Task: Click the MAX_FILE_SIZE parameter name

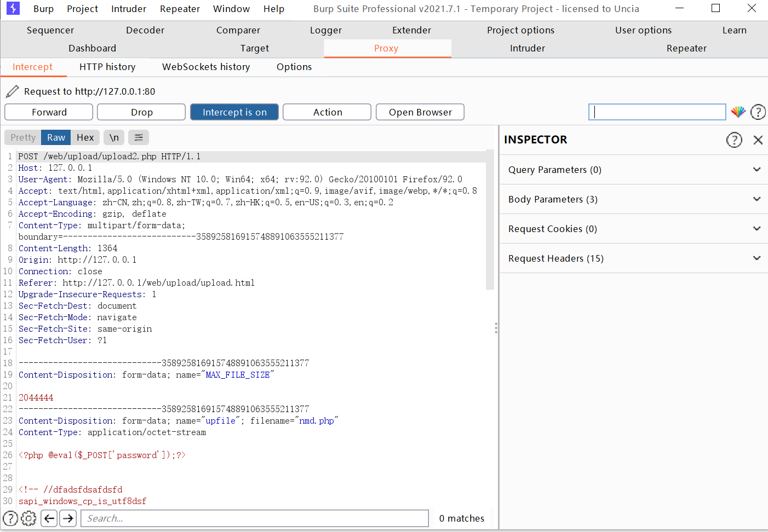Action: [238, 375]
